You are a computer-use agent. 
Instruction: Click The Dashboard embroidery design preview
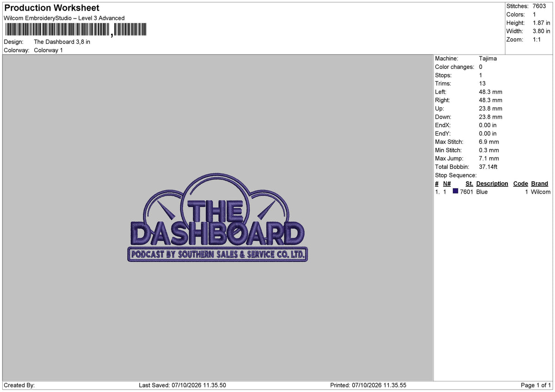click(x=217, y=218)
